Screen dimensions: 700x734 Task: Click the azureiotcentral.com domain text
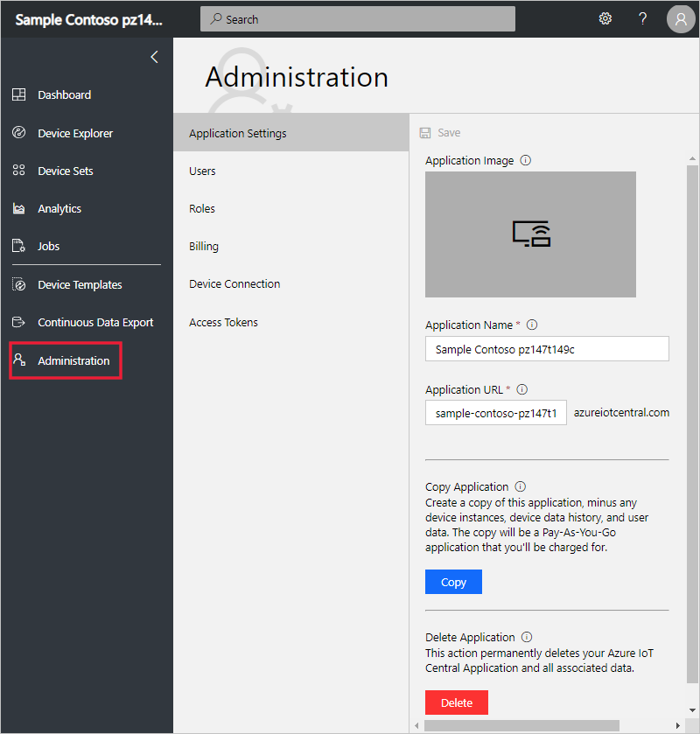(x=621, y=412)
